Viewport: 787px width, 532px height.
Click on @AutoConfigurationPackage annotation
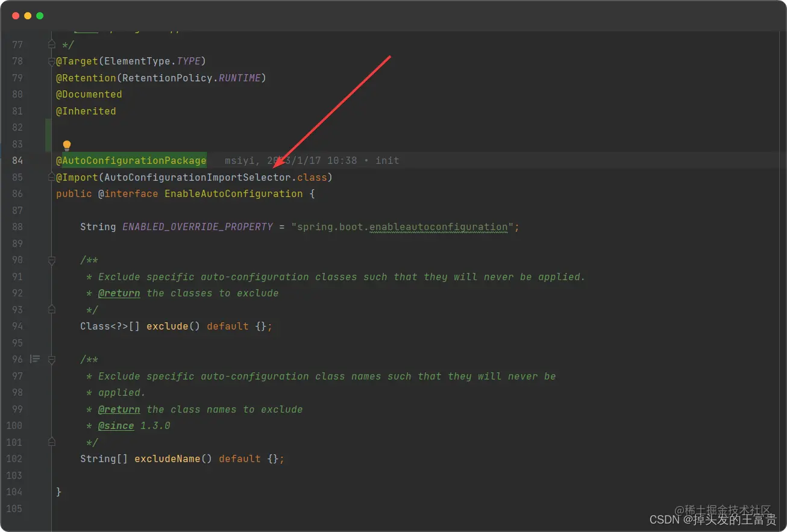[x=131, y=160]
